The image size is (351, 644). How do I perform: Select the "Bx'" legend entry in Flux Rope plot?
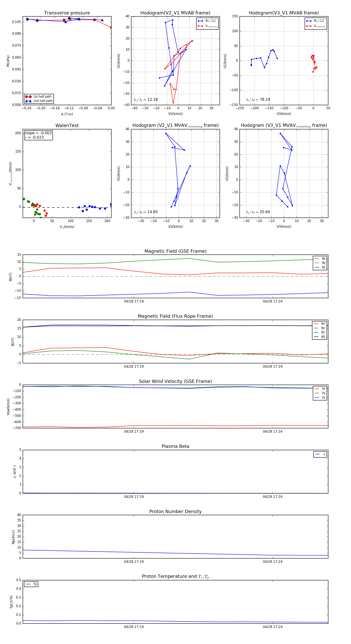click(x=320, y=324)
